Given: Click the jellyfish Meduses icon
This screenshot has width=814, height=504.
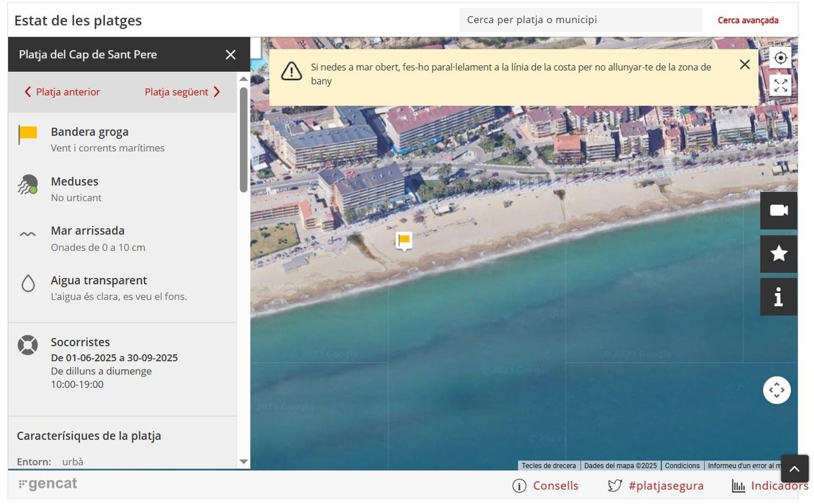Looking at the screenshot, I should (28, 185).
